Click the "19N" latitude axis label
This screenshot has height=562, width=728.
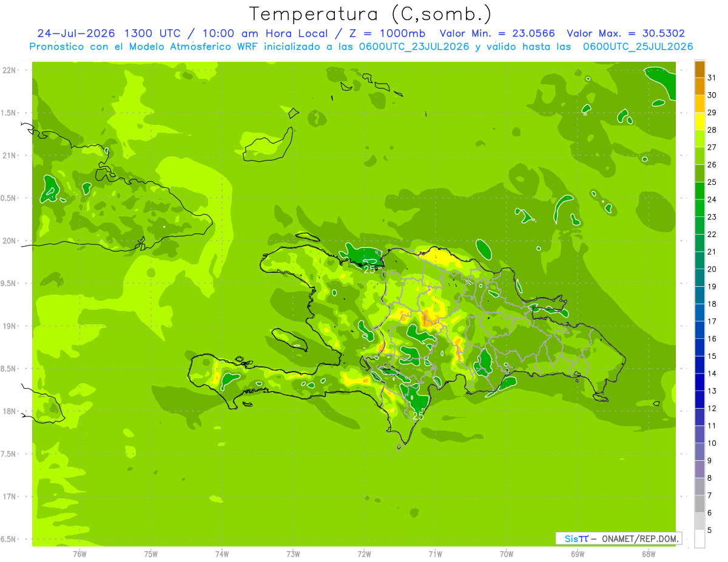pos(8,326)
